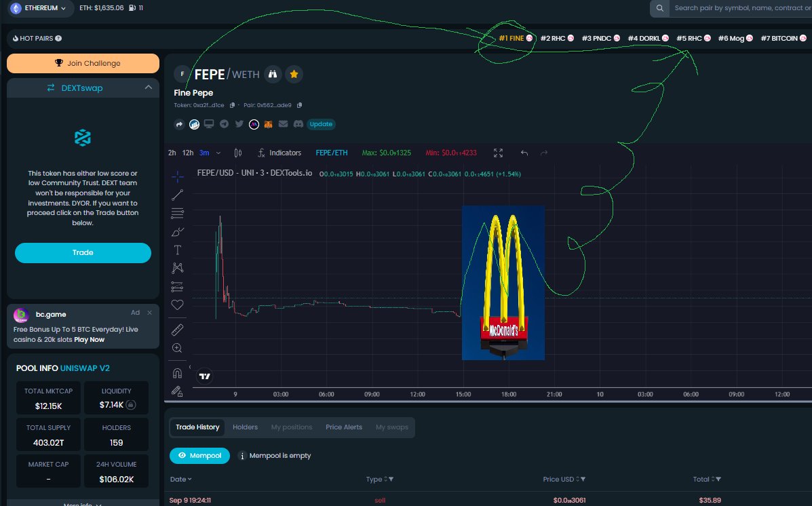This screenshot has width=812, height=506.
Task: Open hot pair #1 FINE
Action: tap(516, 39)
